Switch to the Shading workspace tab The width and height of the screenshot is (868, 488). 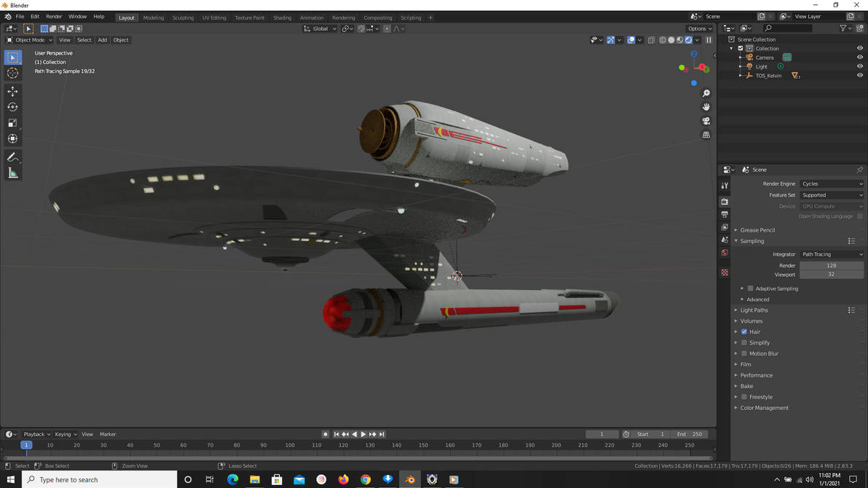(282, 17)
